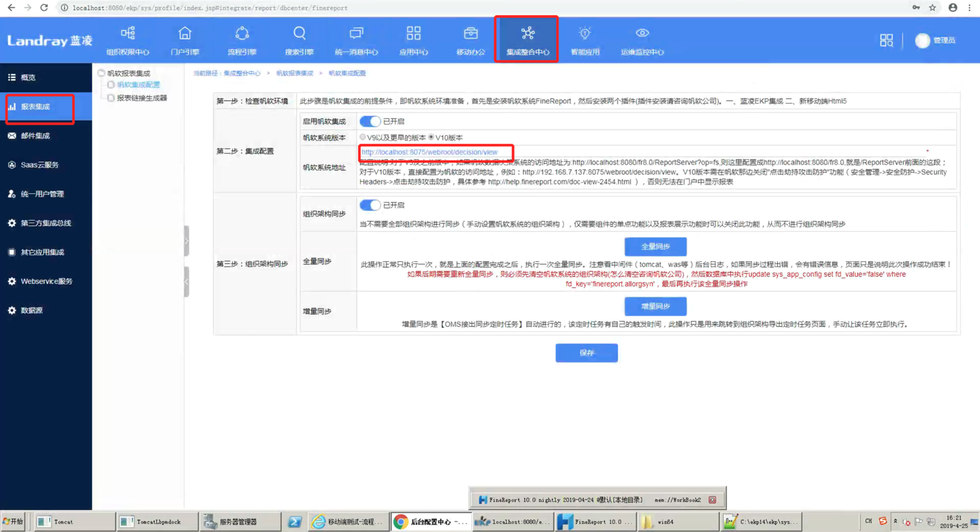Select 数据源 in the left menu
The height and width of the screenshot is (532, 980).
[46, 311]
